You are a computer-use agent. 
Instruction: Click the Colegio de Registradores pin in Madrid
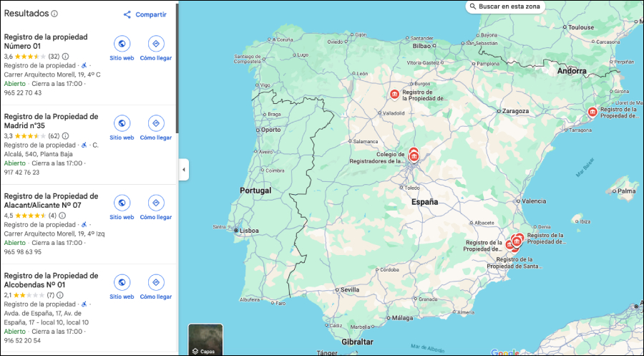[414, 156]
